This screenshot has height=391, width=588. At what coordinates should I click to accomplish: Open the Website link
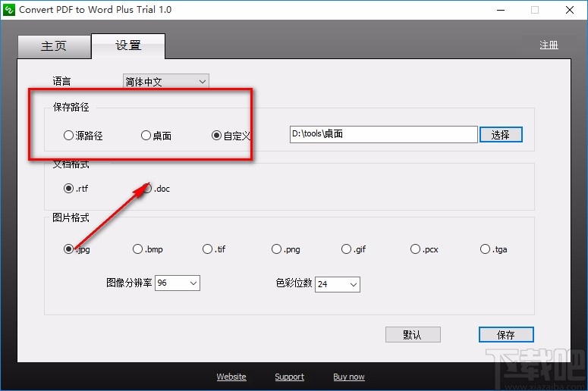(x=231, y=377)
